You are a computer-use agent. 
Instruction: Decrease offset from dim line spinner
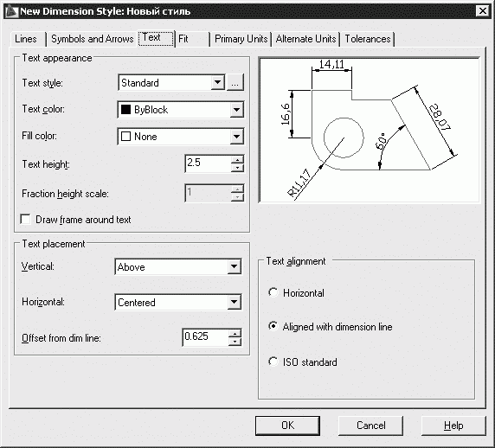click(x=235, y=342)
